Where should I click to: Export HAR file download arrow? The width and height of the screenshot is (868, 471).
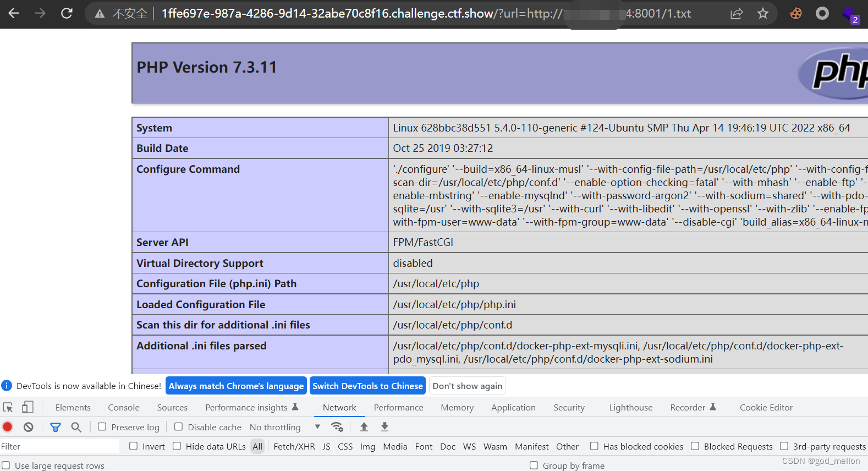[385, 427]
